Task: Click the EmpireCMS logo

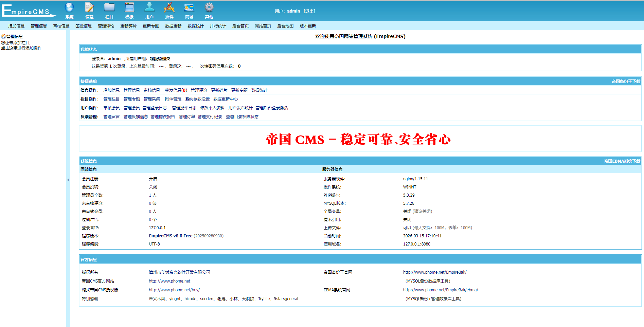Action: click(28, 11)
